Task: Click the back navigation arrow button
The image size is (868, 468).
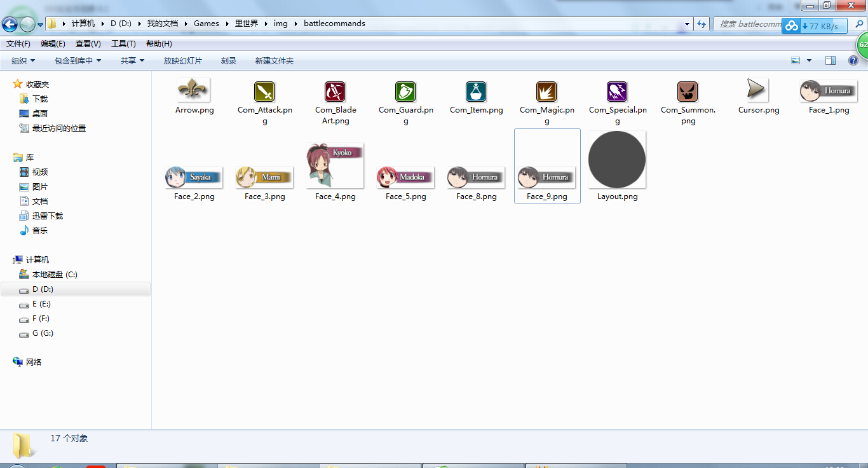Action: [x=10, y=24]
